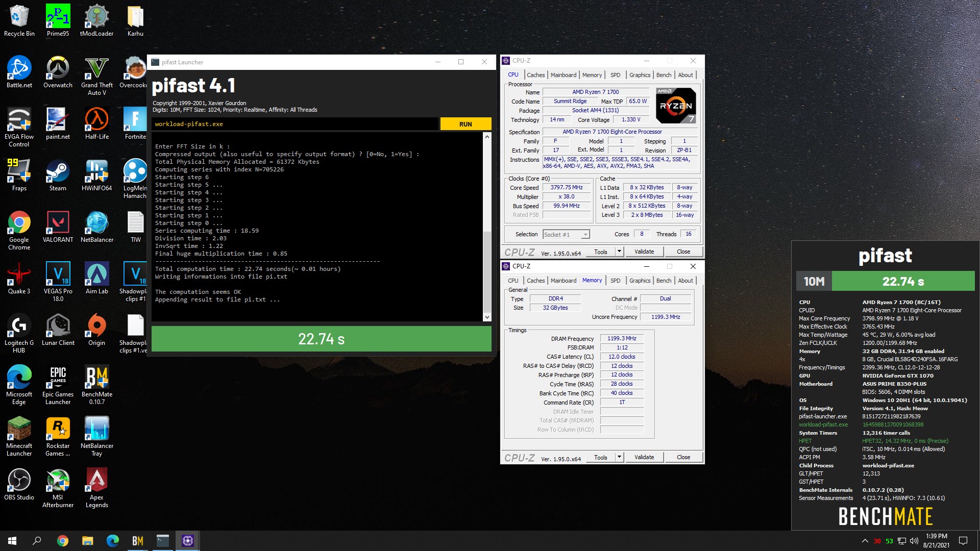Launch Steam from the desktop
This screenshot has height=551, width=980.
coord(58,175)
